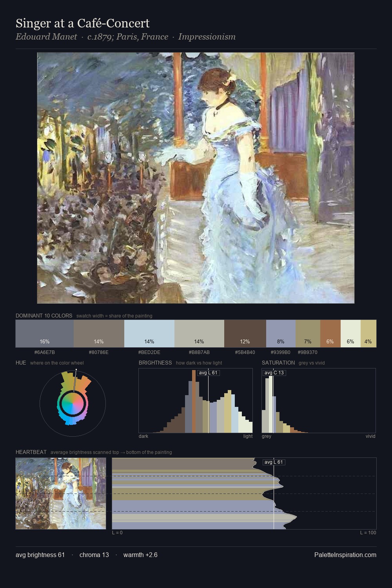Click the #6A6E7B hex code label
The image size is (392, 588).
coord(45,352)
